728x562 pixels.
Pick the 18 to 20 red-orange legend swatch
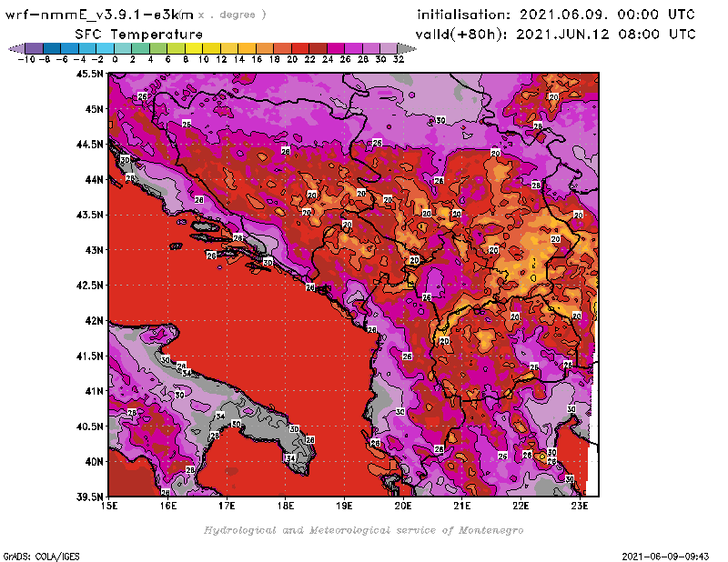point(282,48)
